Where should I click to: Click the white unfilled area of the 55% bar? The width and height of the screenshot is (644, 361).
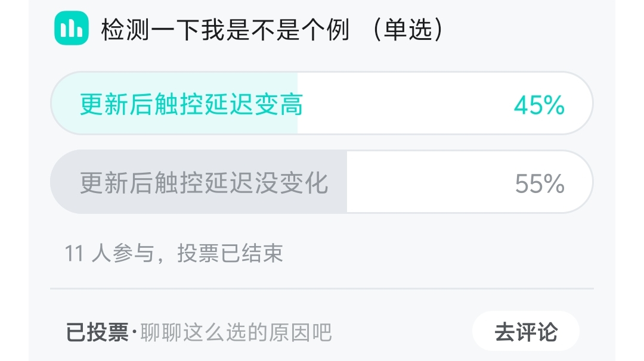tap(429, 183)
